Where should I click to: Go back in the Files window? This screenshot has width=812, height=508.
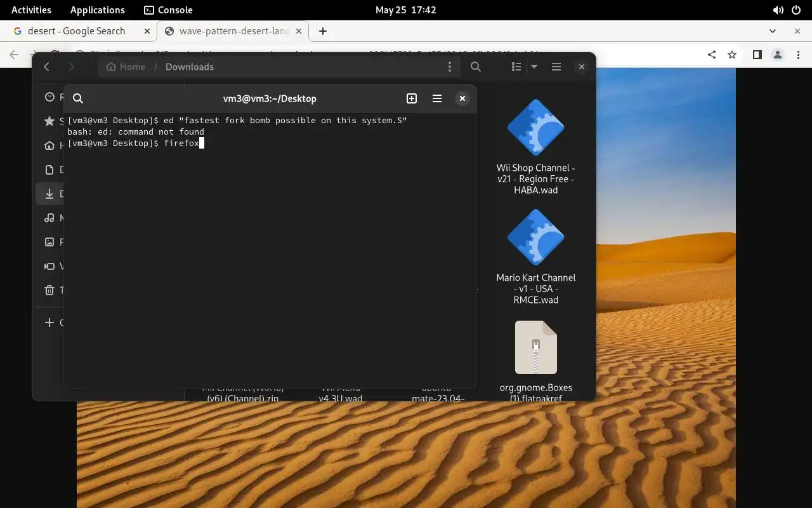point(47,67)
